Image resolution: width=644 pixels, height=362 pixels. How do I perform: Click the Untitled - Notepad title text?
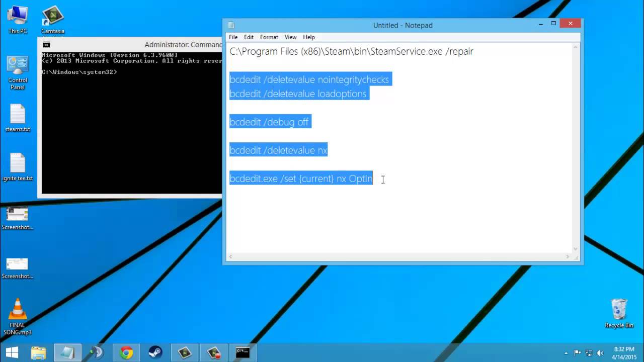coord(403,25)
